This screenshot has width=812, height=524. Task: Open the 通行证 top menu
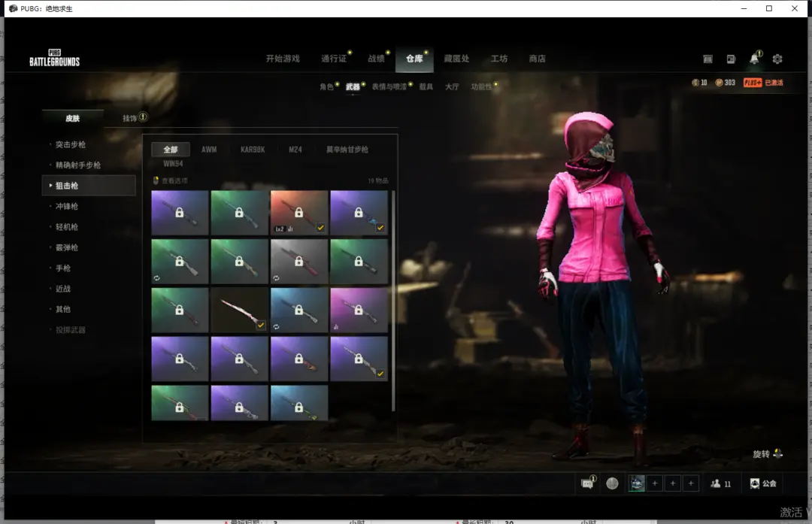click(334, 59)
